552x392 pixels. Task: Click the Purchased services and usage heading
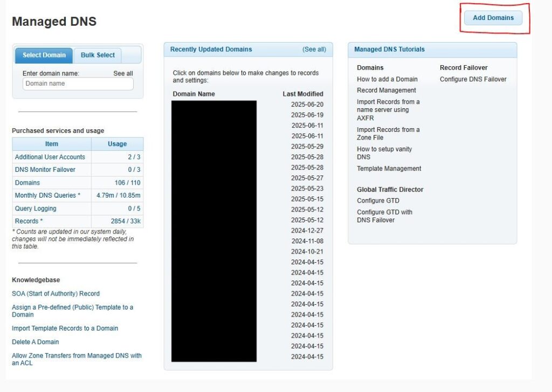[58, 130]
